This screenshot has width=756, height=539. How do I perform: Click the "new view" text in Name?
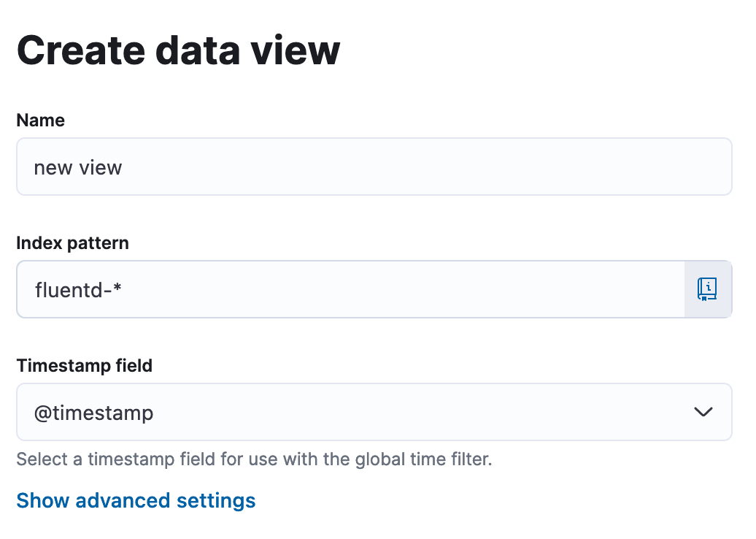click(78, 168)
